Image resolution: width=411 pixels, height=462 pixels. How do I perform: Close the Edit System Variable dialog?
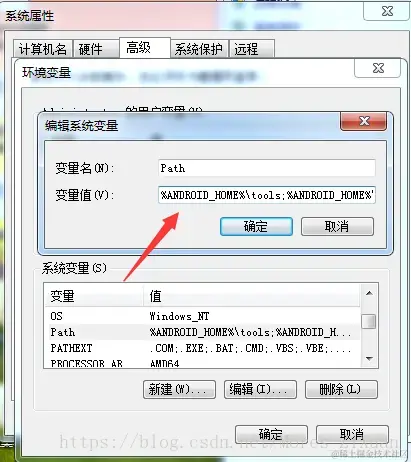363,121
